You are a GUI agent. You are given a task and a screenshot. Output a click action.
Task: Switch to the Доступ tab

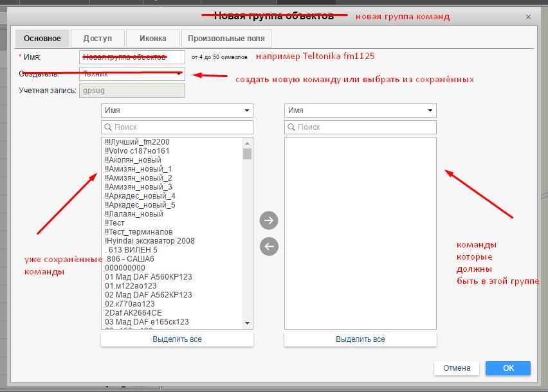[97, 39]
